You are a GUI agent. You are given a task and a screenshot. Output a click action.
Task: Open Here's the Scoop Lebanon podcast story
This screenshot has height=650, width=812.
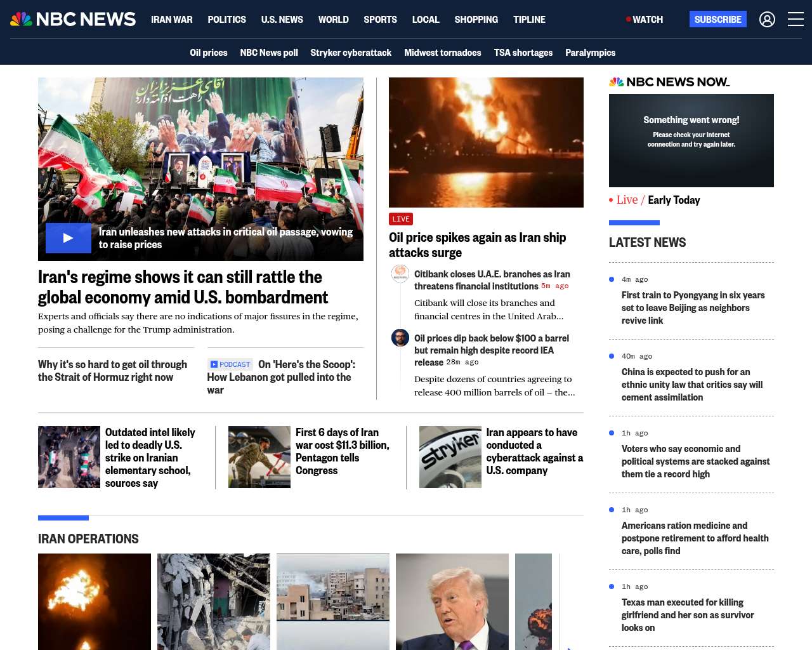pos(281,377)
